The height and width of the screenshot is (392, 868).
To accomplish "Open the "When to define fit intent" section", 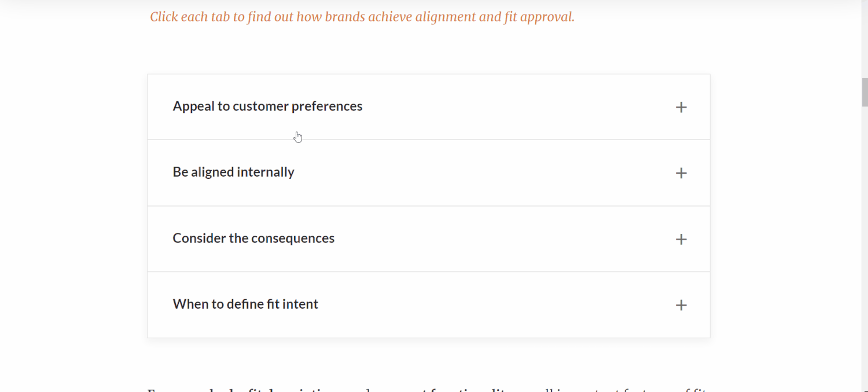I will 245,303.
